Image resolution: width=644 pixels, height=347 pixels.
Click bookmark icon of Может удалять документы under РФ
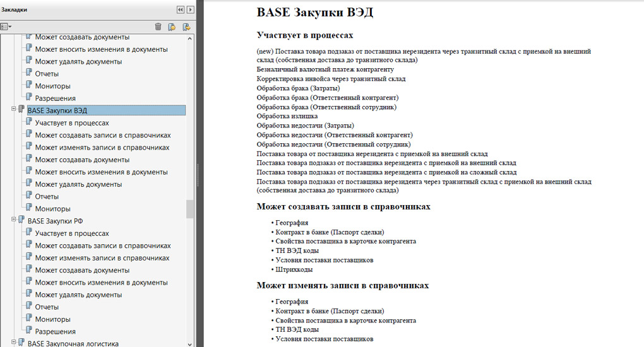(x=29, y=293)
